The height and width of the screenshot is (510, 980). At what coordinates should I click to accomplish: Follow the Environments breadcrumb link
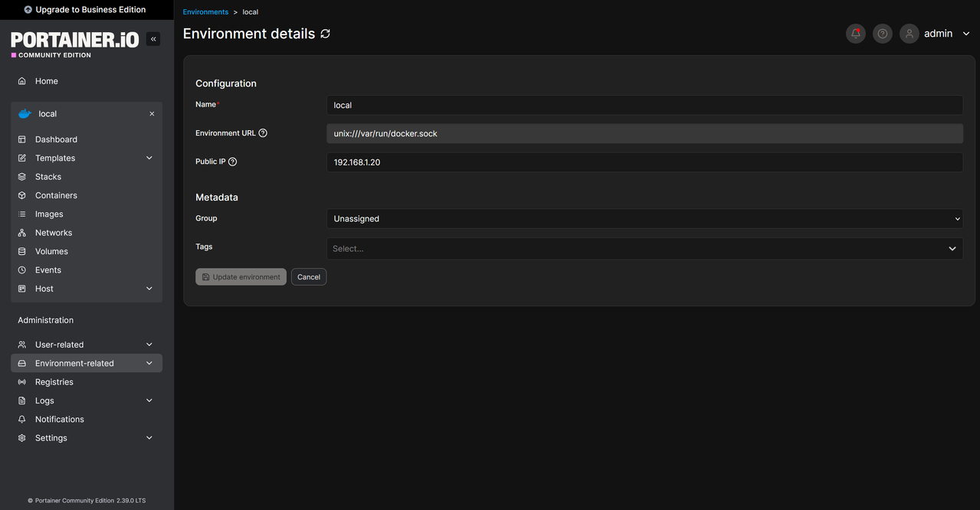(205, 12)
